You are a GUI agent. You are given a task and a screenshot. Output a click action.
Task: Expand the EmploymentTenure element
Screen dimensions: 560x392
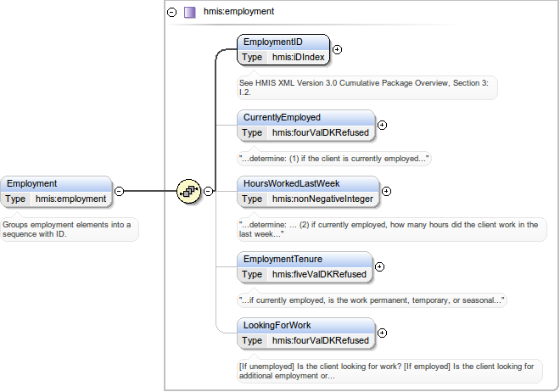(x=379, y=266)
